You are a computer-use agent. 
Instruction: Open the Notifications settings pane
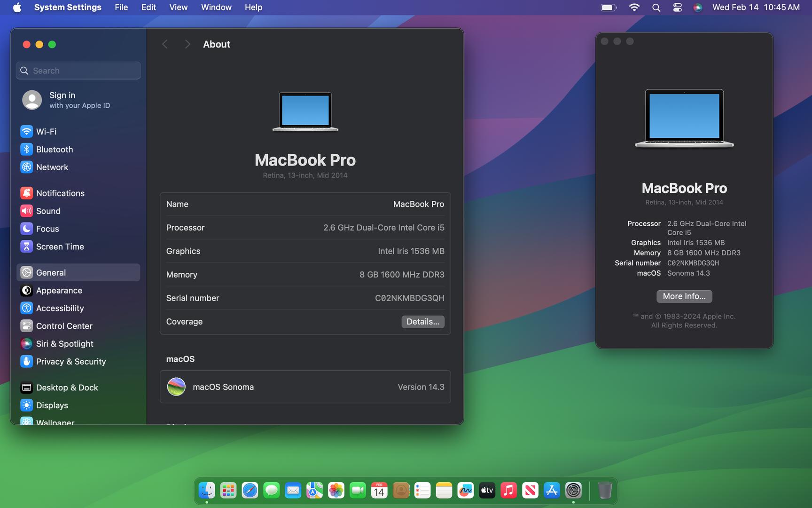coord(60,193)
